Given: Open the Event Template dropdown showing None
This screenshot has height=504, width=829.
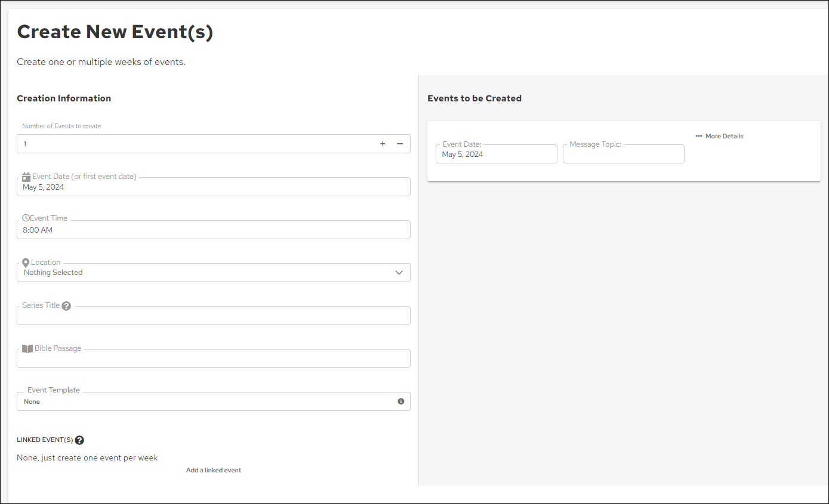Looking at the screenshot, I should tap(203, 401).
